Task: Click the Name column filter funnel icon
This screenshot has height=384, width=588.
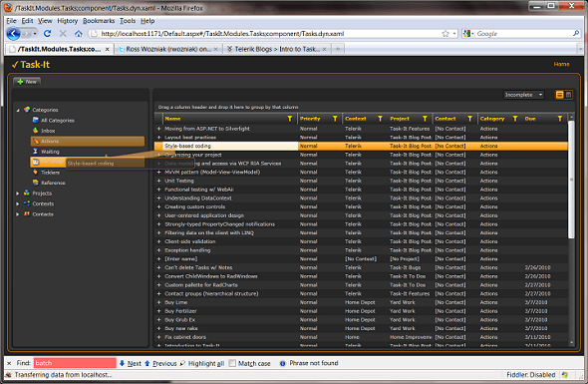Action: pyautogui.click(x=289, y=119)
